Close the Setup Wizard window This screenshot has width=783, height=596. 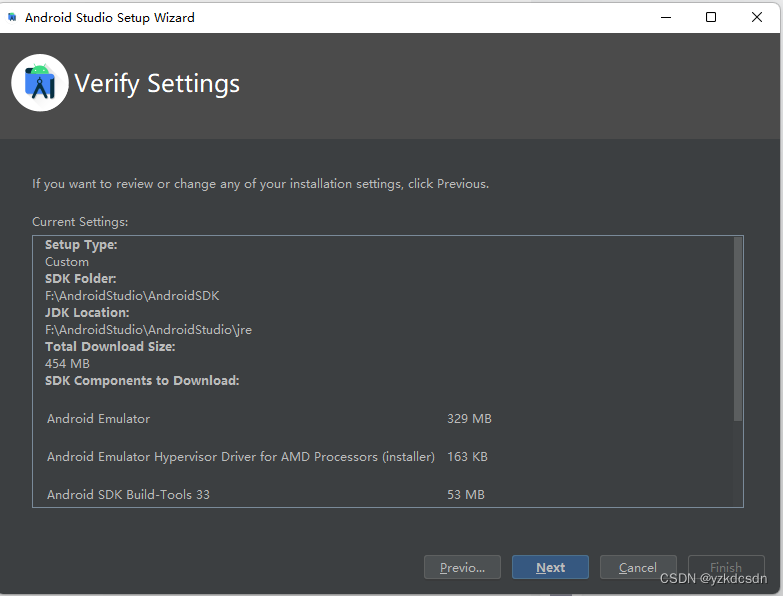pyautogui.click(x=757, y=17)
